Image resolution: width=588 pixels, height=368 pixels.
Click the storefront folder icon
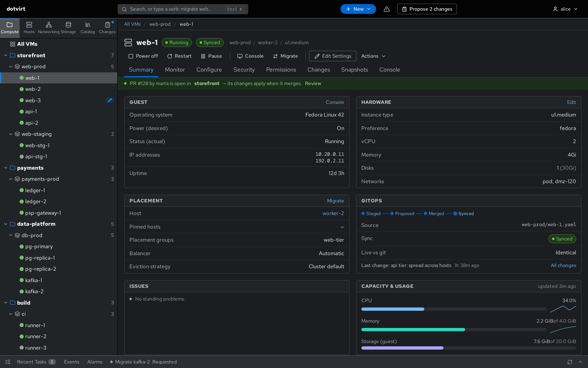click(x=13, y=55)
